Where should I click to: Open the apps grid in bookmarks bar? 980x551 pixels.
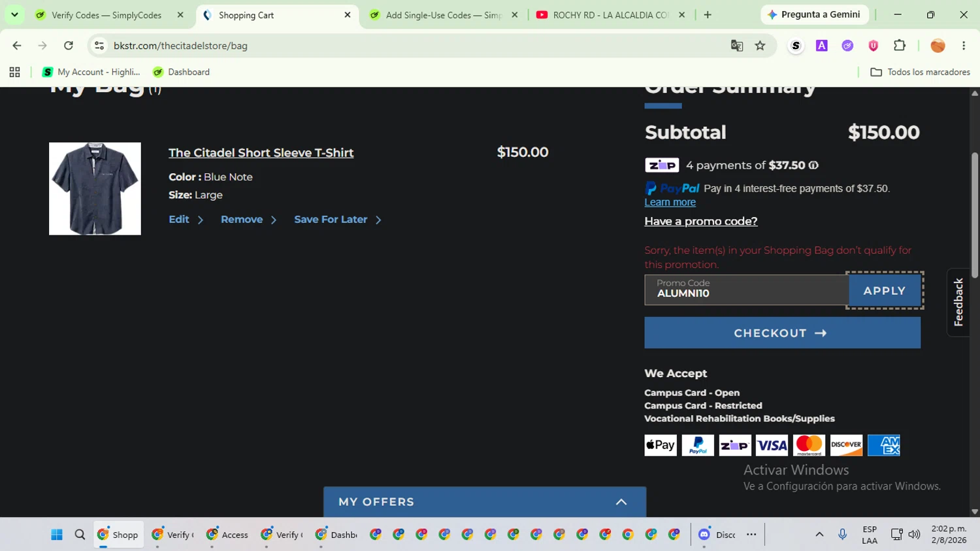(14, 72)
